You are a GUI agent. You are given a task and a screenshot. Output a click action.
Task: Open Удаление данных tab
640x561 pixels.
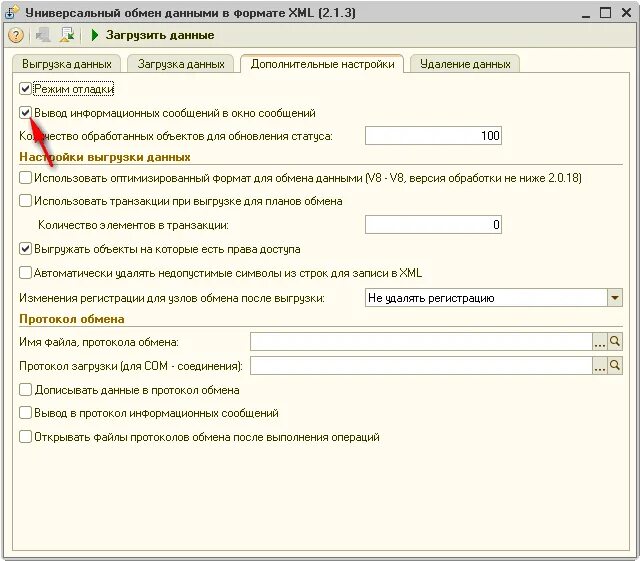465,64
